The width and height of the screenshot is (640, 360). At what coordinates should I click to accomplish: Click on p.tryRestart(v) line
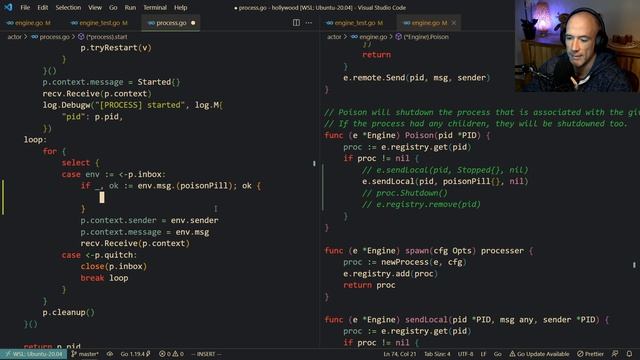pos(116,48)
